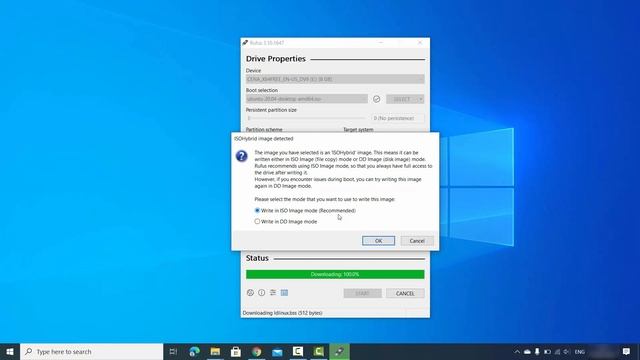The height and width of the screenshot is (360, 640).
Task: Open the Device dropdown in Rufus
Action: (x=335, y=79)
